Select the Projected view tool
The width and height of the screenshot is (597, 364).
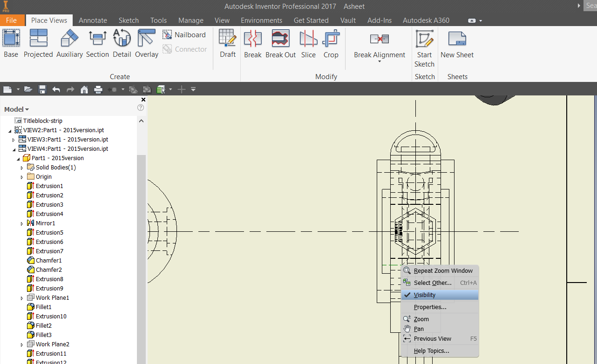38,44
